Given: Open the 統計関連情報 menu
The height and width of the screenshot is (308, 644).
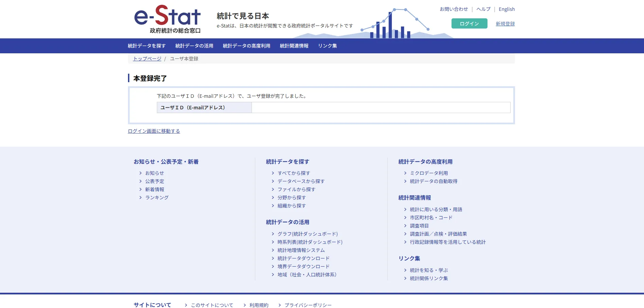Looking at the screenshot, I should click(x=294, y=46).
